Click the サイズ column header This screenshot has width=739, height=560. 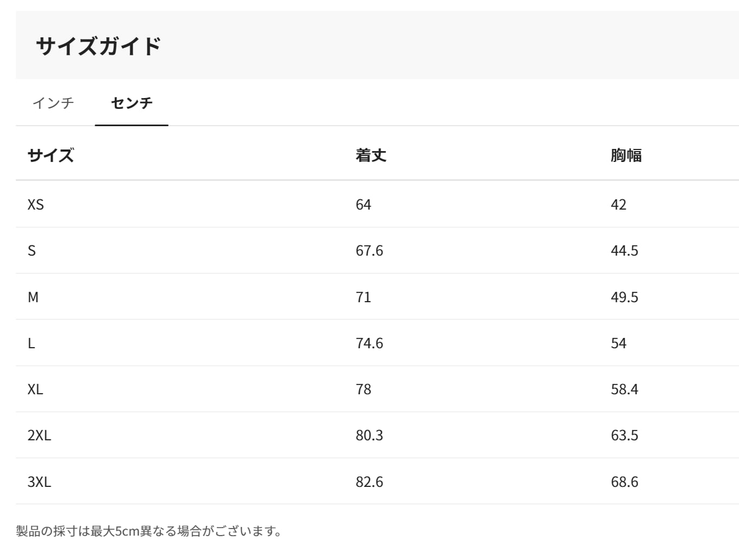pyautogui.click(x=50, y=155)
